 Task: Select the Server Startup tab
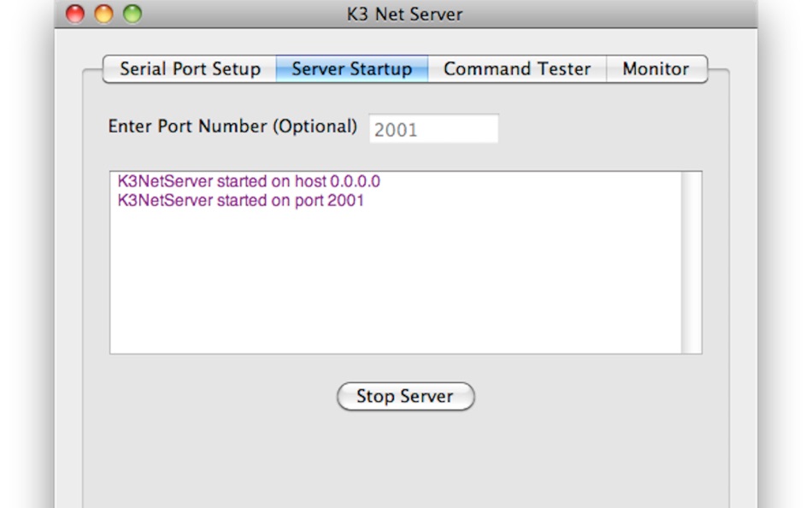point(351,69)
